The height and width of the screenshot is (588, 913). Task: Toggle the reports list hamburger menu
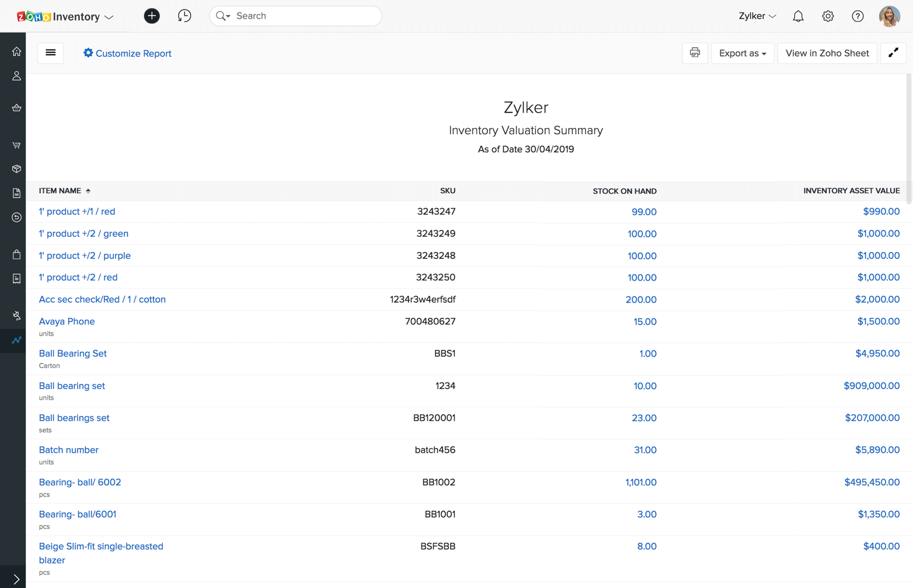tap(51, 53)
